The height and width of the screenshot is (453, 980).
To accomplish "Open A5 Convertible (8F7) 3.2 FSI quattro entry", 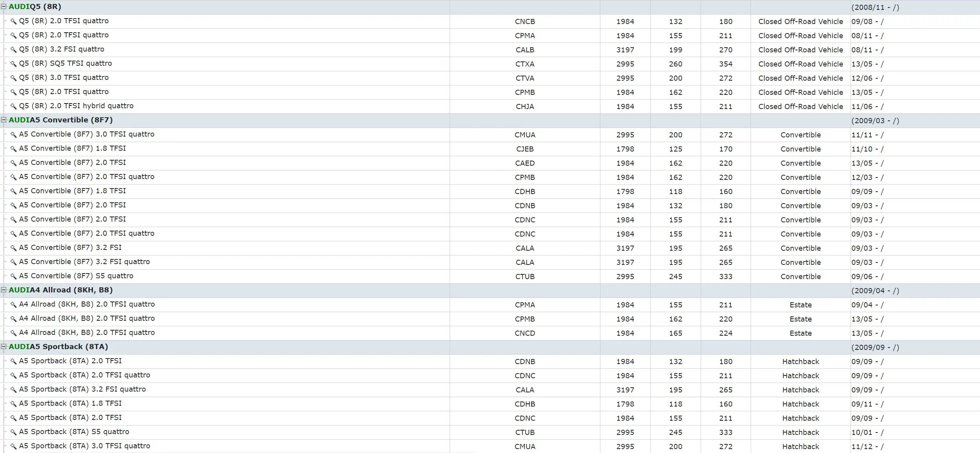I will pos(85,262).
